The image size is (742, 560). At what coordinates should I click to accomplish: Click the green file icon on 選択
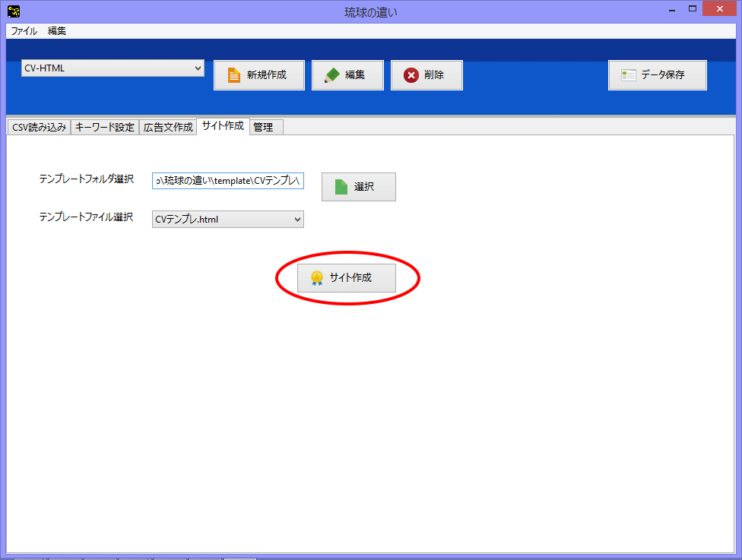(x=341, y=187)
